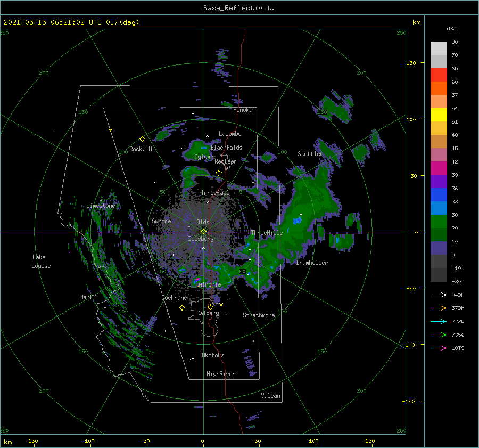The image size is (479, 448).
Task: Click the yellow diamond marker southeast of RedDeer
Action: pyautogui.click(x=219, y=173)
